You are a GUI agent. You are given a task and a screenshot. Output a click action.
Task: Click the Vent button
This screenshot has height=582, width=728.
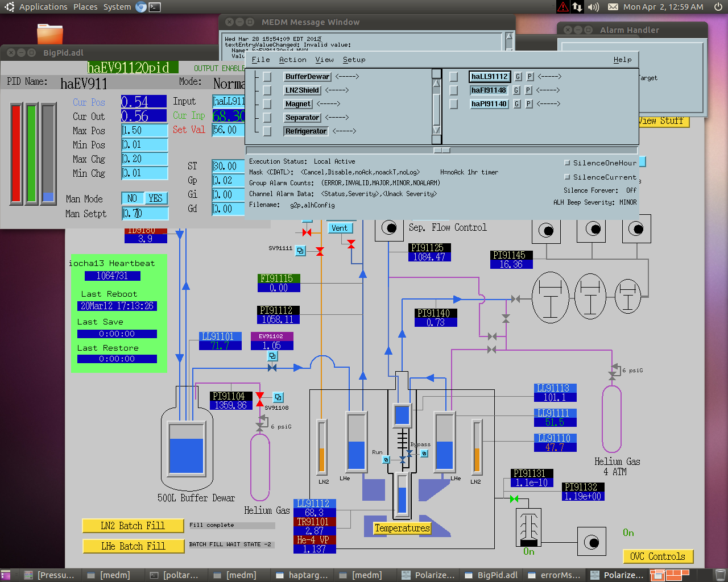coord(340,228)
